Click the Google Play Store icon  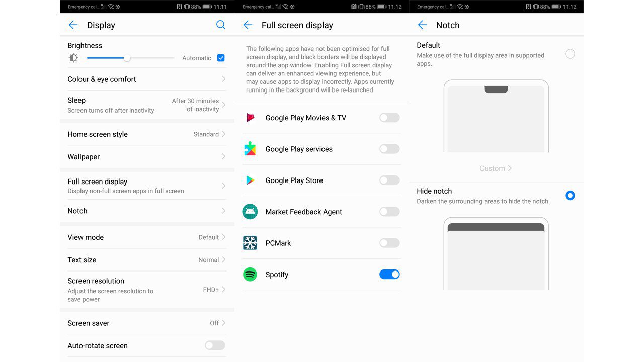pos(250,180)
